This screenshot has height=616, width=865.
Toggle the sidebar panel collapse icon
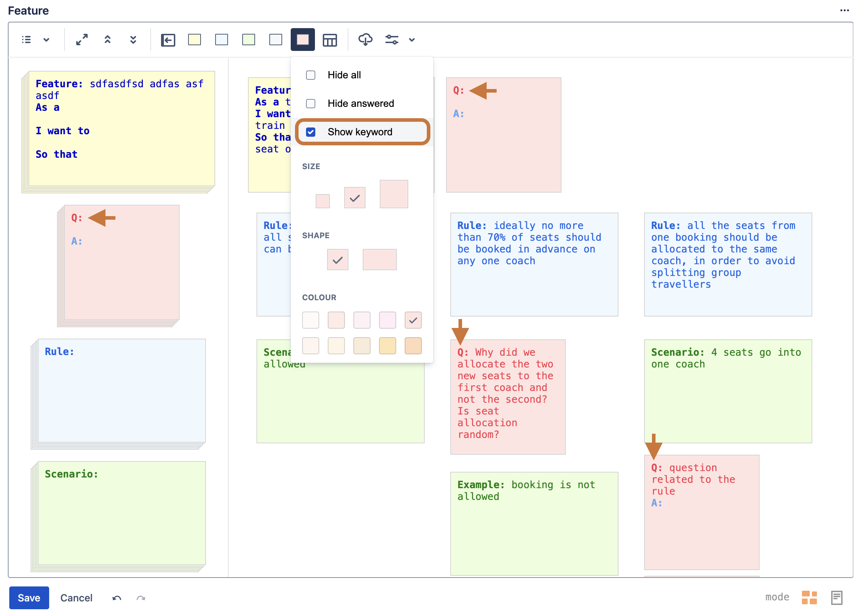(x=168, y=40)
